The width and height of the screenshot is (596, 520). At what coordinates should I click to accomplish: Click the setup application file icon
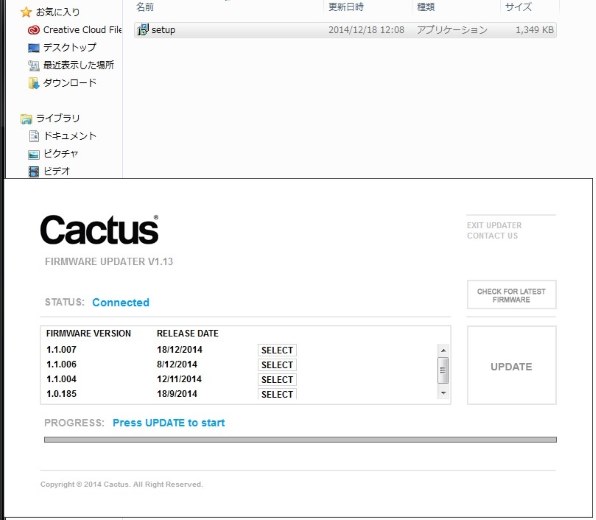tap(143, 30)
